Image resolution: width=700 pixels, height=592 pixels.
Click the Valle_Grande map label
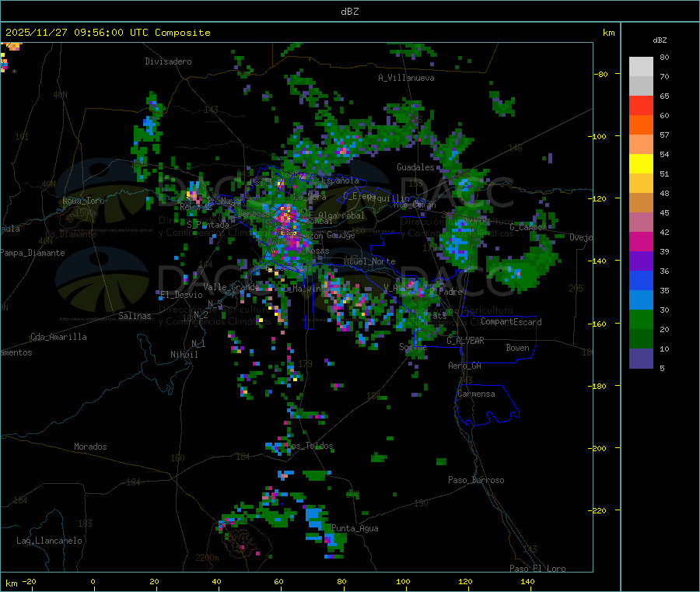[231, 286]
